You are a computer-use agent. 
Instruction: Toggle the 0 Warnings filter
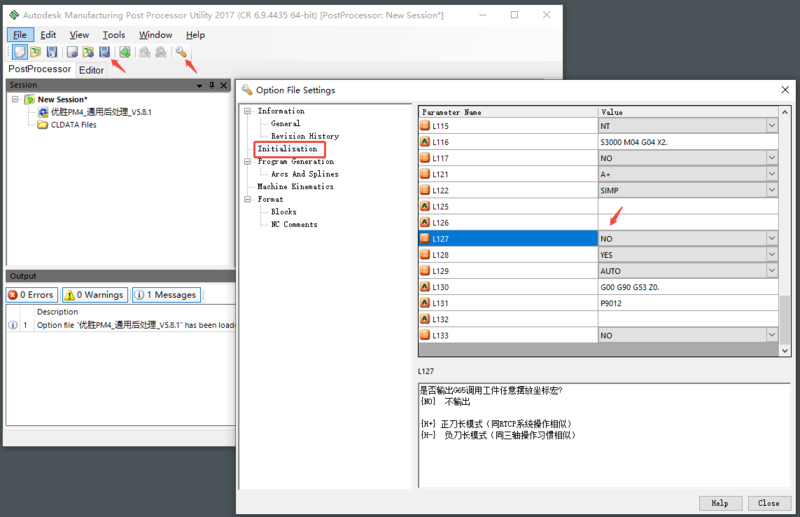coord(94,295)
